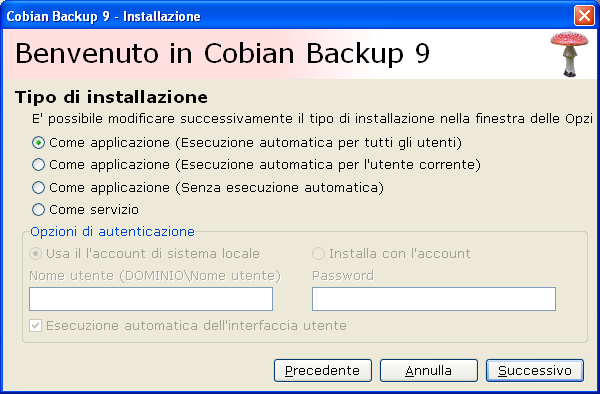
Task: Click the Nome utente input field
Action: 151,299
